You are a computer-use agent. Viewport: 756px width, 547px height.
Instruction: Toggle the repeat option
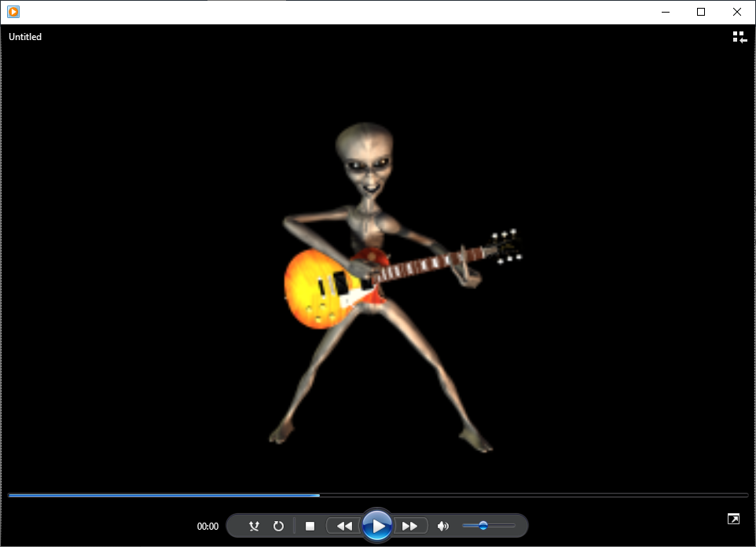click(278, 526)
